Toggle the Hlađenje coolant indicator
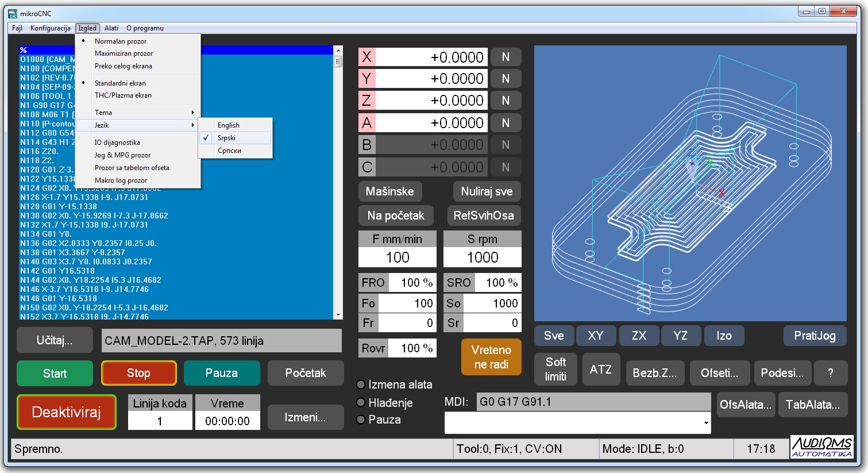The image size is (868, 473). tap(361, 402)
